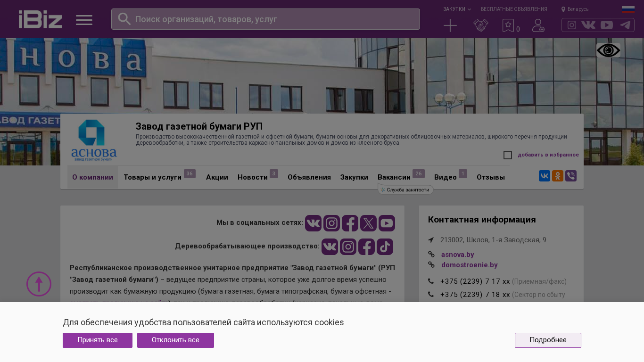
Task: Choose the 'Беларусь' region selector
Action: click(x=575, y=9)
